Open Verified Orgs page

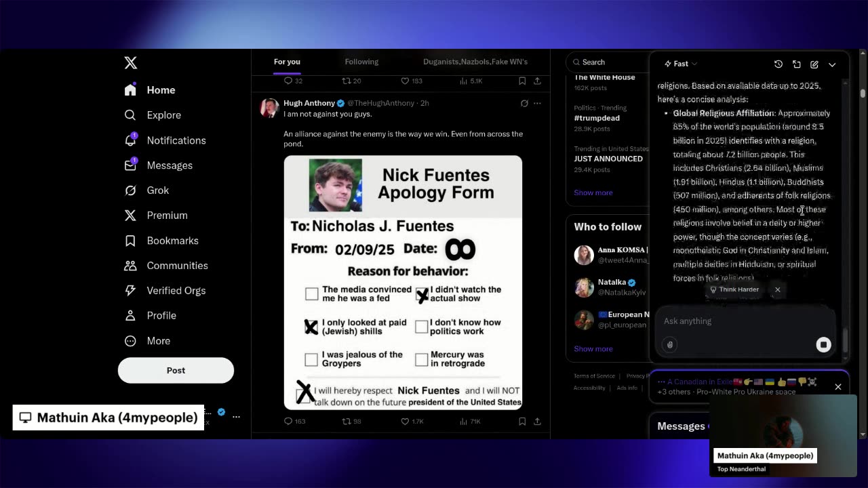pyautogui.click(x=165, y=291)
